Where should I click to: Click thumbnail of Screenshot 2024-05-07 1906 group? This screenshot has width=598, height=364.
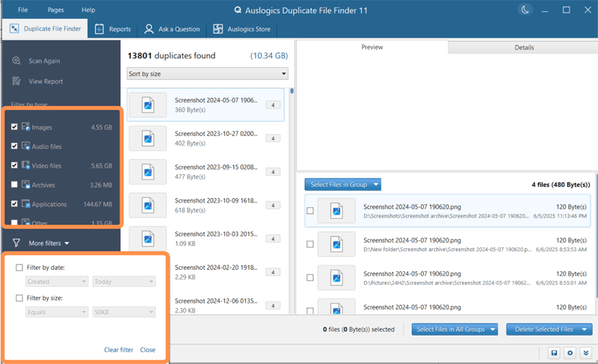click(x=148, y=105)
